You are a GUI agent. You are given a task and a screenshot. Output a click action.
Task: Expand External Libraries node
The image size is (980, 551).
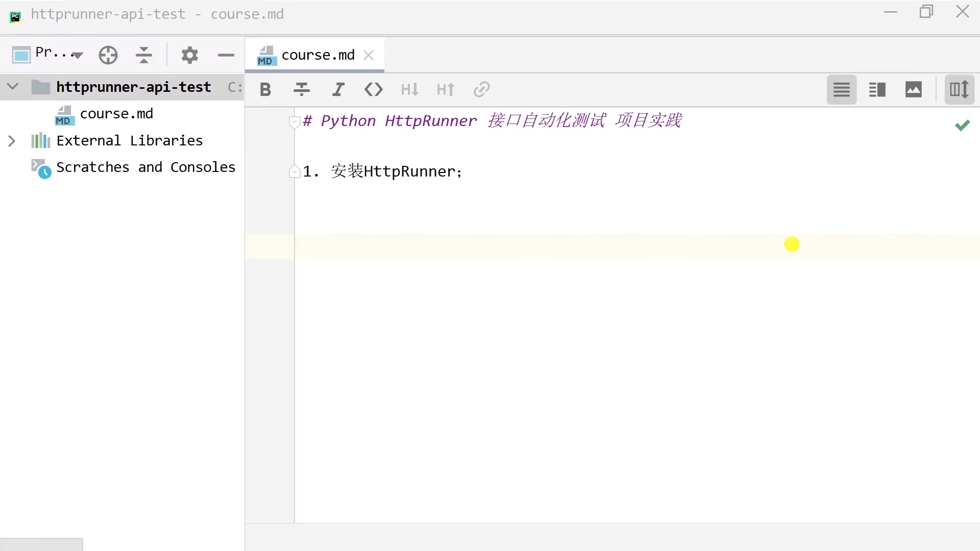(x=12, y=141)
